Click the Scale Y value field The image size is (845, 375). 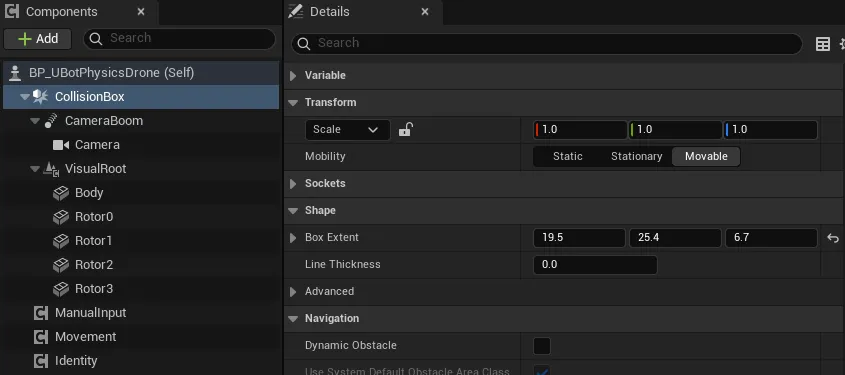pos(675,130)
